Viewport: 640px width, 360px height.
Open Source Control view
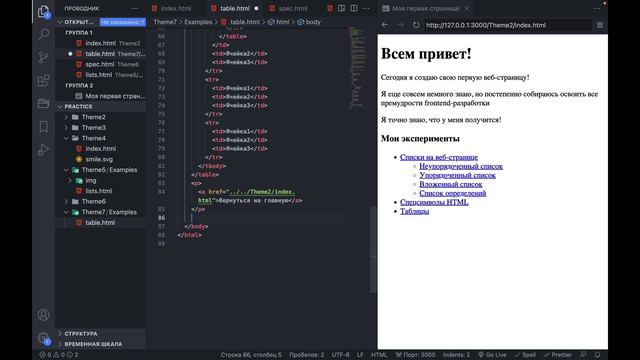click(x=43, y=57)
